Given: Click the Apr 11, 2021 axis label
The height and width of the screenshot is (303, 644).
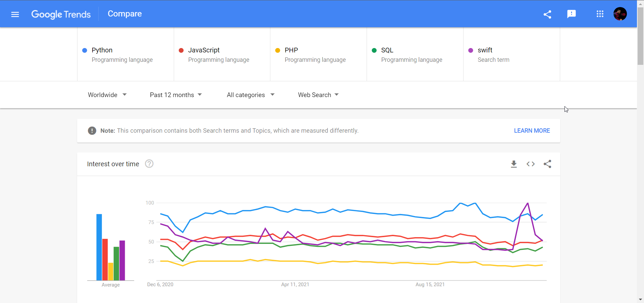Looking at the screenshot, I should (x=295, y=285).
